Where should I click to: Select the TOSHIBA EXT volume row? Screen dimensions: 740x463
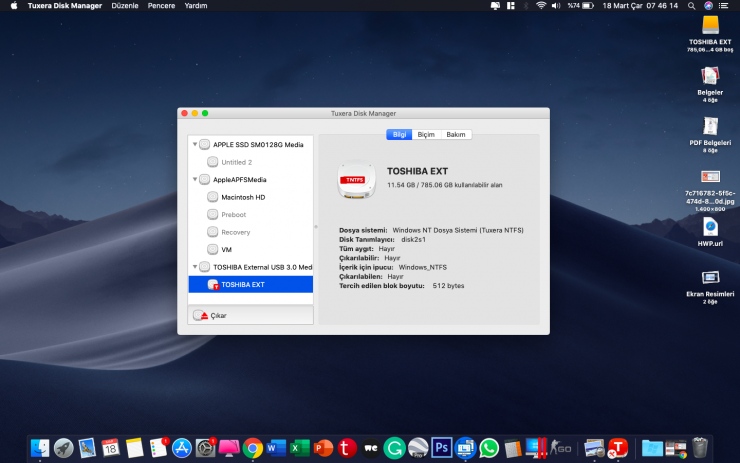250,284
